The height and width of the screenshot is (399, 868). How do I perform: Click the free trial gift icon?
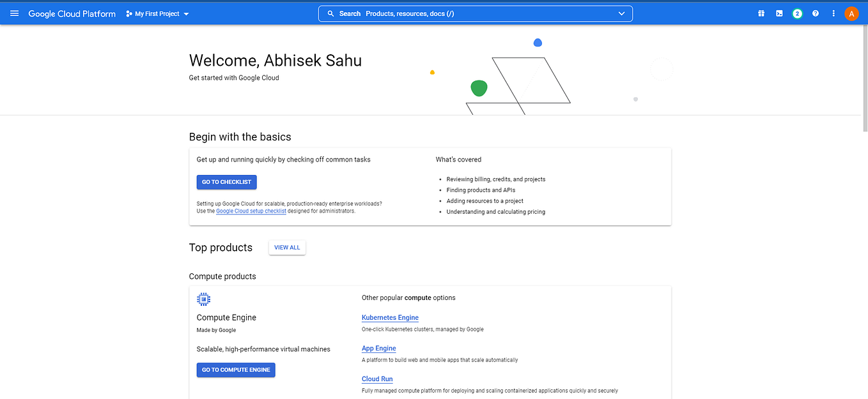pos(761,13)
